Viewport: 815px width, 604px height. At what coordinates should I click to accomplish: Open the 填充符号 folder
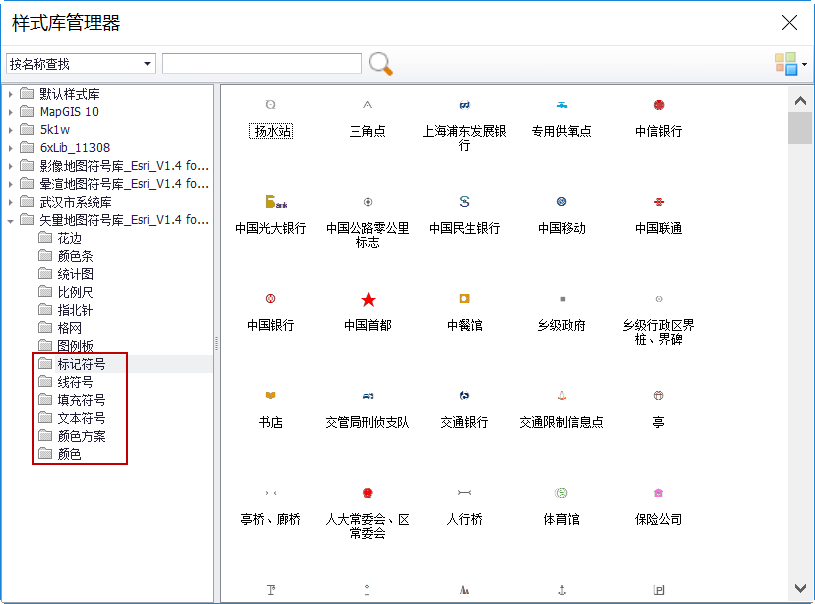[x=81, y=400]
